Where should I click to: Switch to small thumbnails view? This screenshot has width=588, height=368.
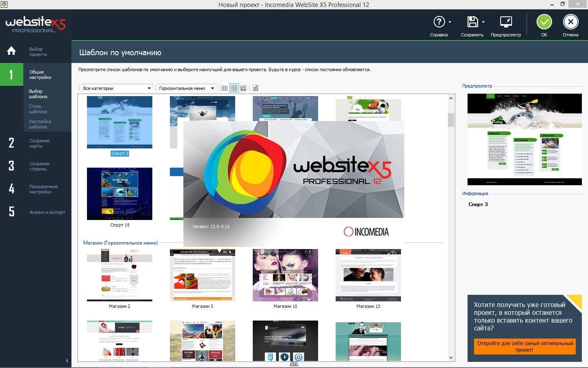click(x=224, y=88)
